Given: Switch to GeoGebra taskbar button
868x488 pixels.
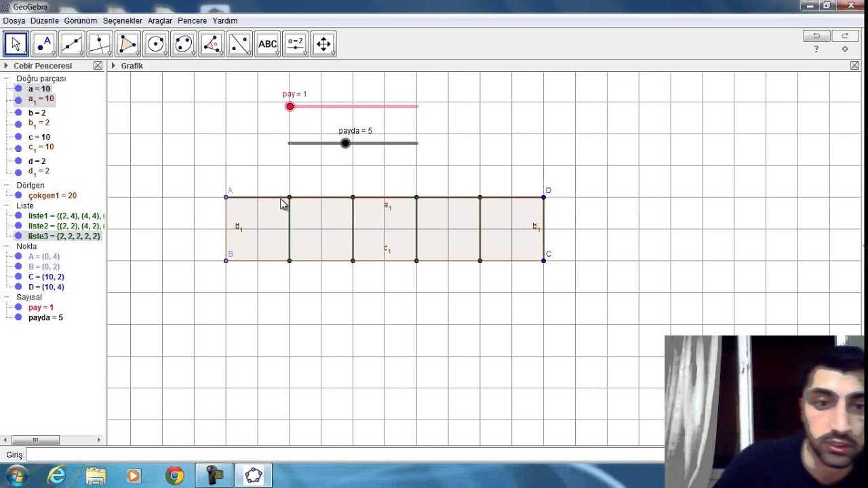Looking at the screenshot, I should coord(254,476).
